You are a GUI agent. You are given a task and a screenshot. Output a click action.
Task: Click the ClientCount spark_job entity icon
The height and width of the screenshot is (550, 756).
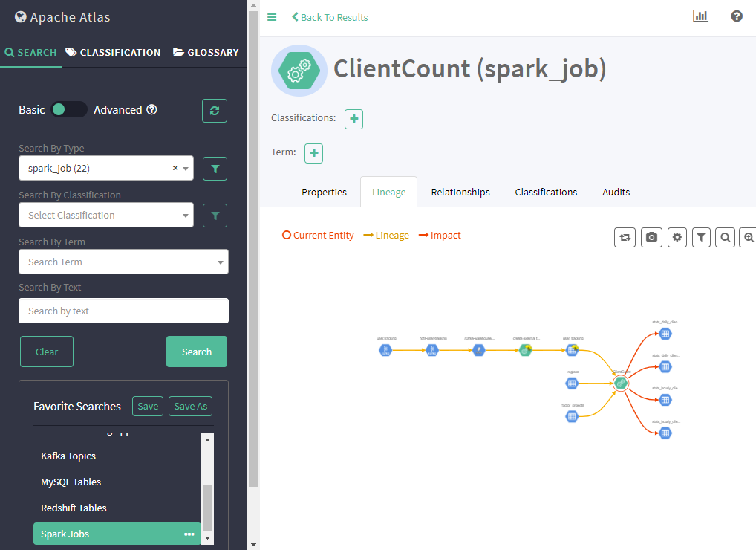299,71
